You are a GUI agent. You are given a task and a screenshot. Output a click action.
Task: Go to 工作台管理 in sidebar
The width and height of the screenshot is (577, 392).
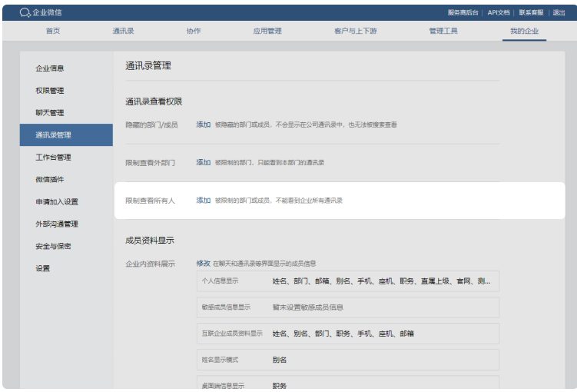[x=53, y=158]
